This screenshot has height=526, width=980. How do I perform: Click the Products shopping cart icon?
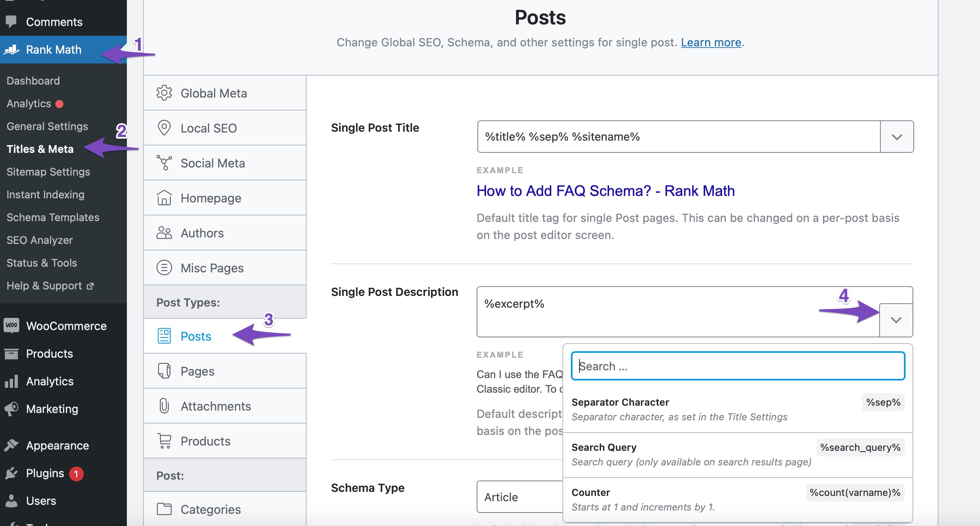(x=164, y=441)
